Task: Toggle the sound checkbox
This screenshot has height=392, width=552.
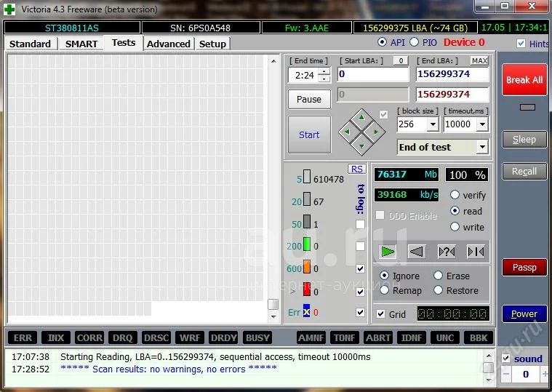Action: click(x=506, y=359)
